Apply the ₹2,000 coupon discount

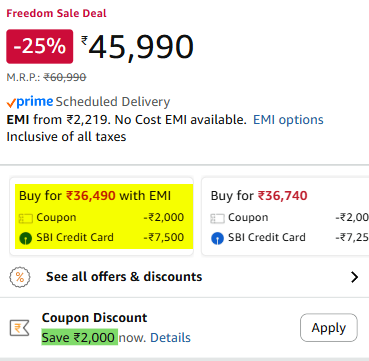tap(329, 328)
